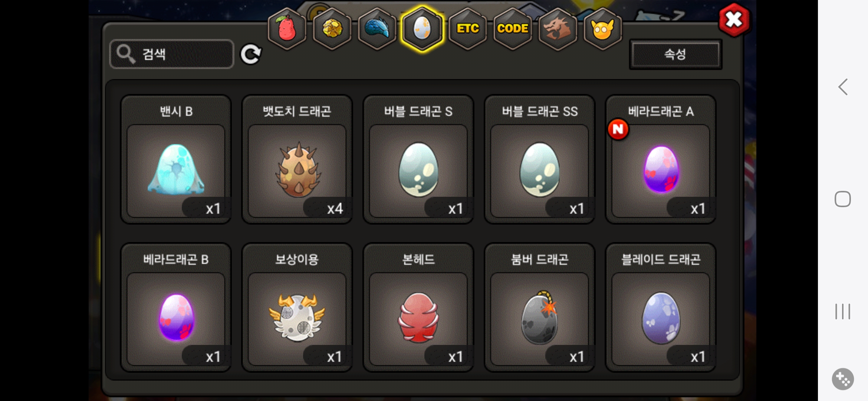Image resolution: width=868 pixels, height=401 pixels.
Task: Select the 밴시 B ghost egg
Action: [176, 160]
